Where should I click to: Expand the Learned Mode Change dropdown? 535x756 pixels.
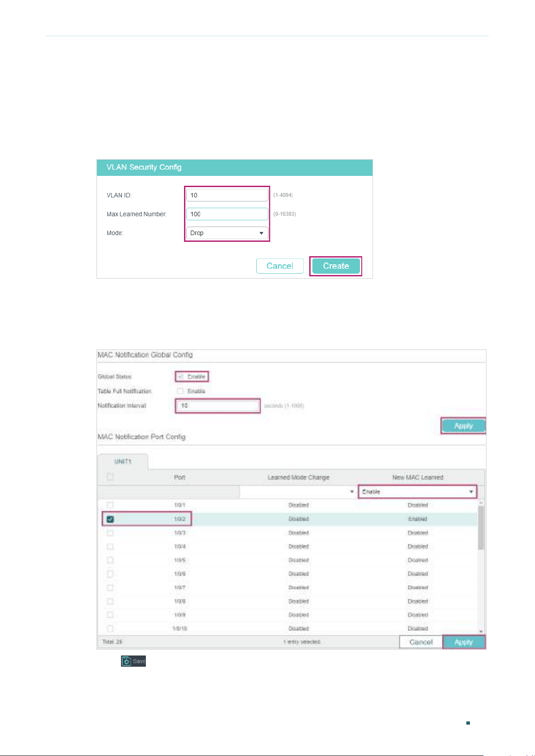[298, 492]
